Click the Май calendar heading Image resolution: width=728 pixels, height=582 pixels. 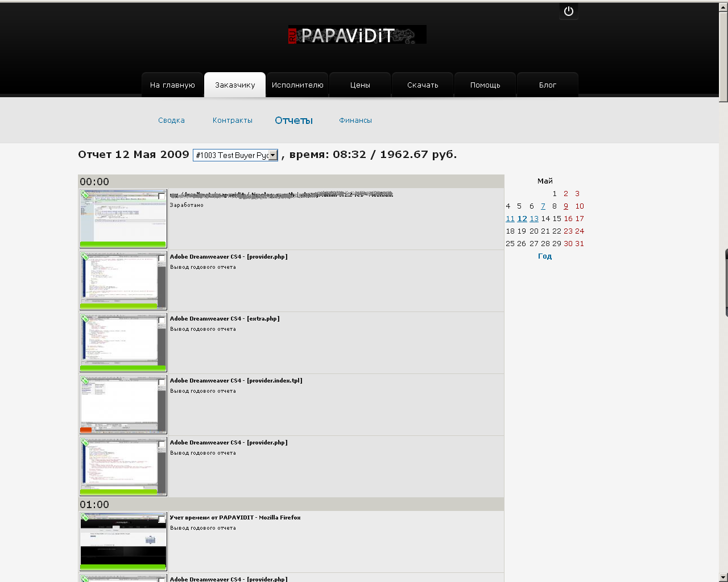(x=545, y=181)
